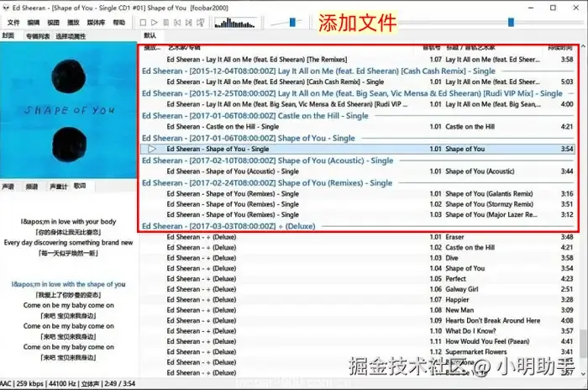Click status bar bitrate 259 kbps
Image resolution: width=588 pixels, height=390 pixels.
pyautogui.click(x=30, y=384)
